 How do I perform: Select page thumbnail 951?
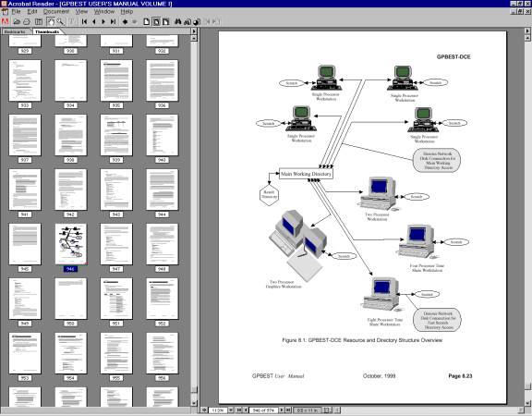coord(116,299)
